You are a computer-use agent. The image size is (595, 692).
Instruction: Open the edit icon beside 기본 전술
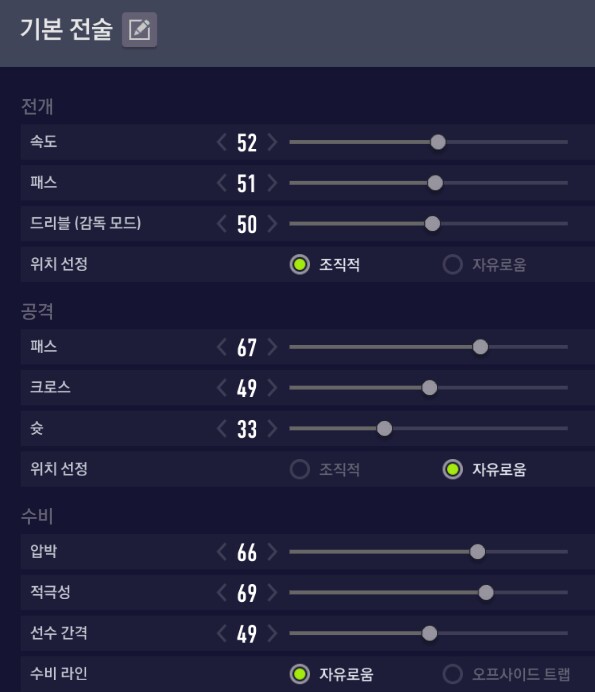click(x=139, y=30)
